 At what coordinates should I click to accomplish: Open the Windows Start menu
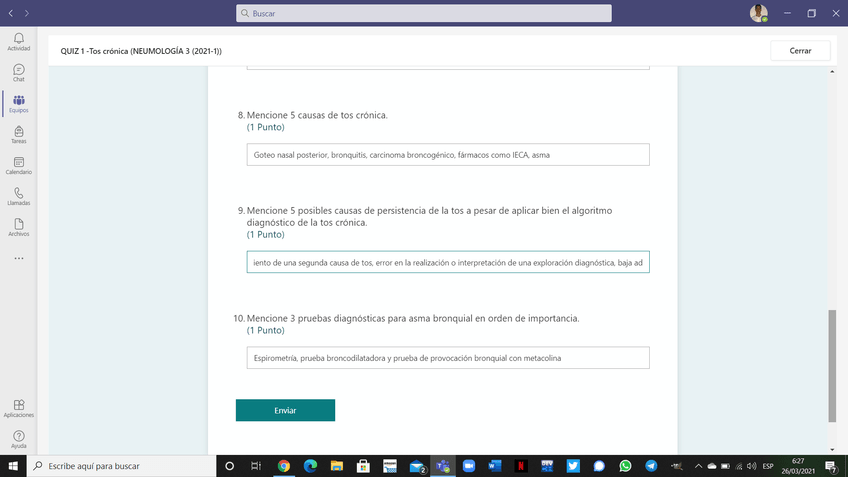point(13,466)
